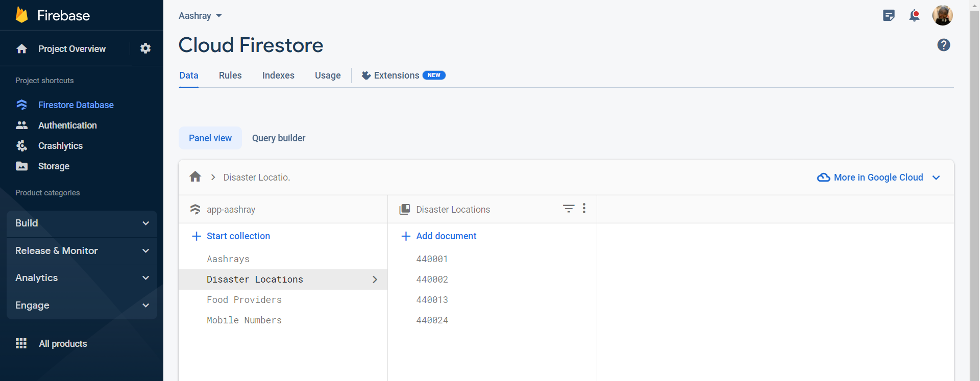Click the app-aashray database icon
The width and height of the screenshot is (980, 381).
195,209
